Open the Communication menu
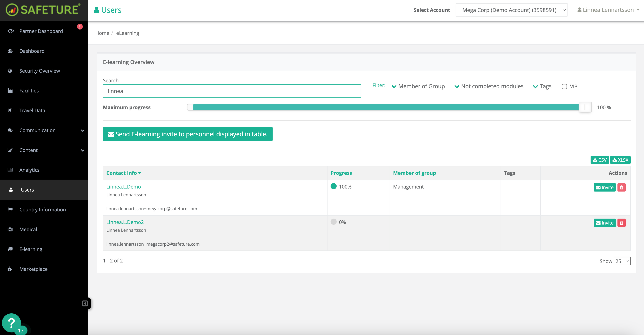644x335 pixels. 38,130
